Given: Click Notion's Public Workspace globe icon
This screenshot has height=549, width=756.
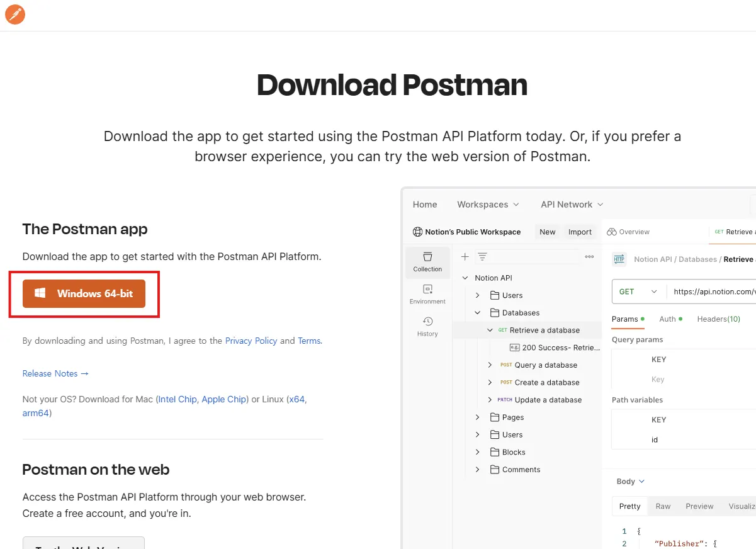Looking at the screenshot, I should (417, 232).
